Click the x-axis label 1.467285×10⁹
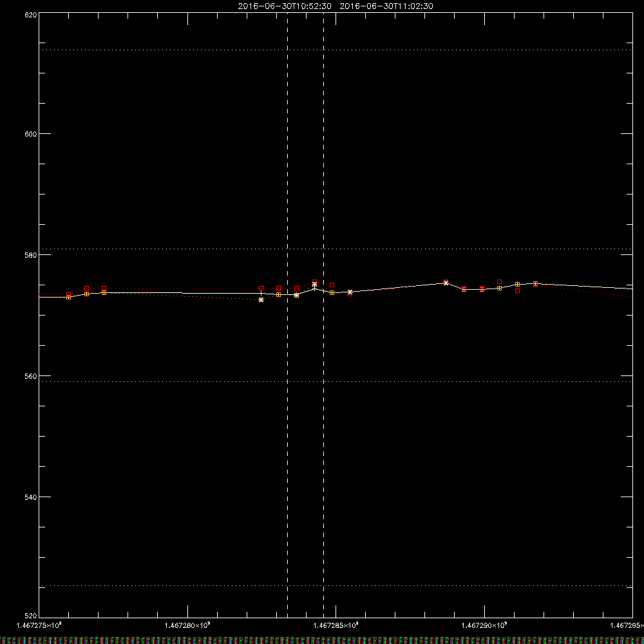 click(x=336, y=625)
